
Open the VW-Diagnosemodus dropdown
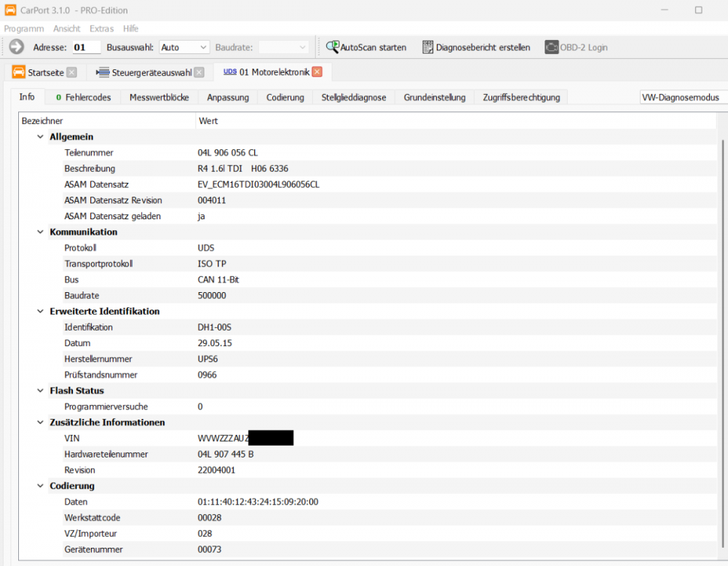click(x=681, y=98)
